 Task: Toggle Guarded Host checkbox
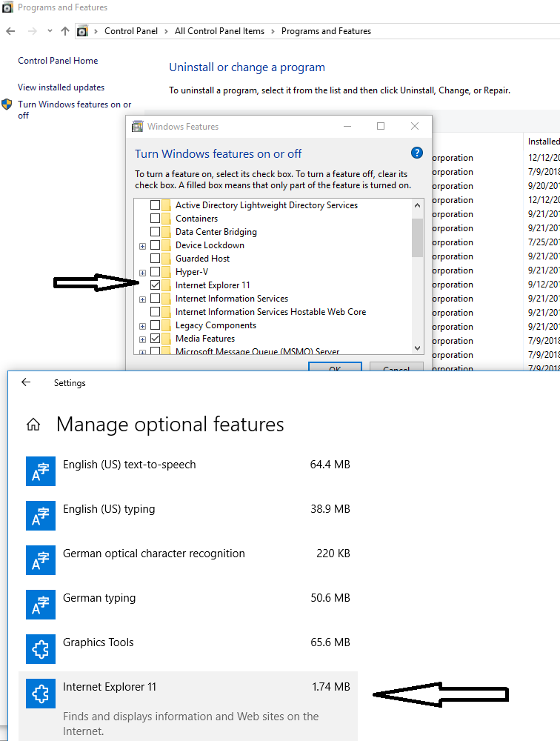coord(155,259)
